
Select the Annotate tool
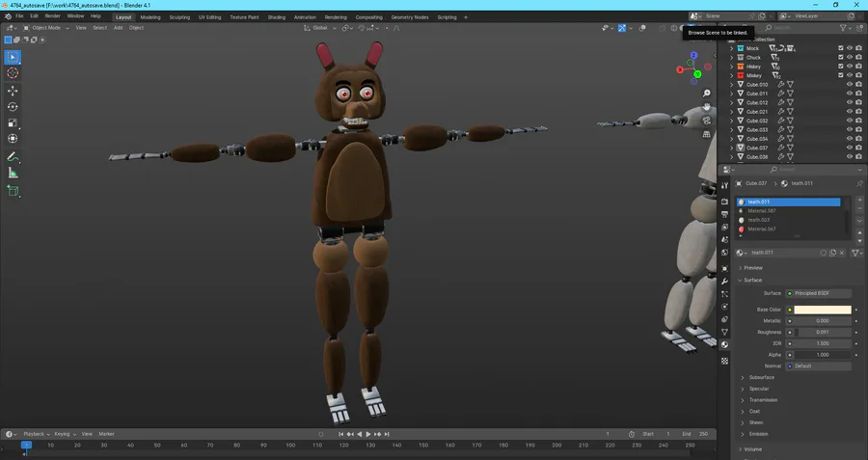click(x=13, y=157)
